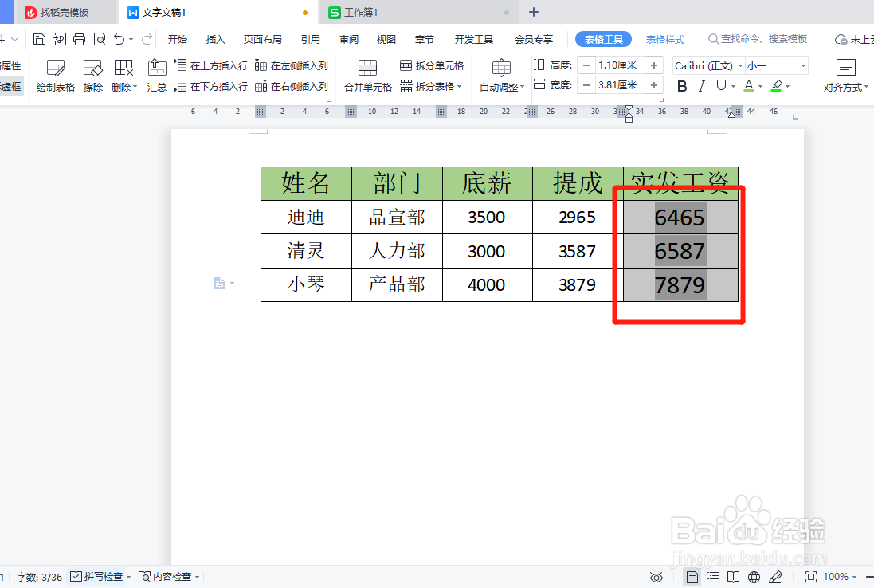This screenshot has width=874, height=588.
Task: Switch to the 表格样式 tab
Action: click(x=665, y=40)
